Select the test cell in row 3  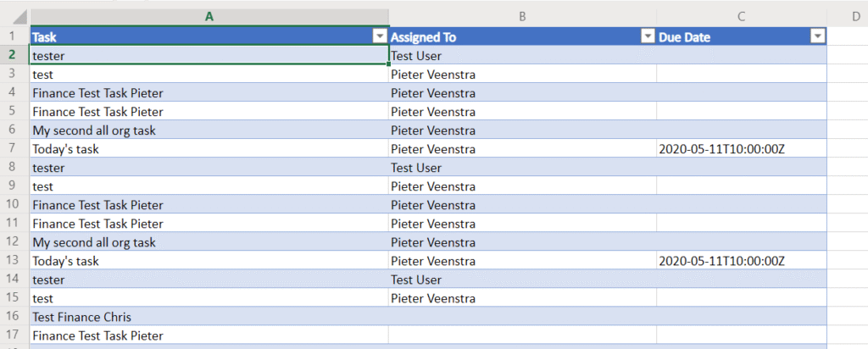coord(209,74)
